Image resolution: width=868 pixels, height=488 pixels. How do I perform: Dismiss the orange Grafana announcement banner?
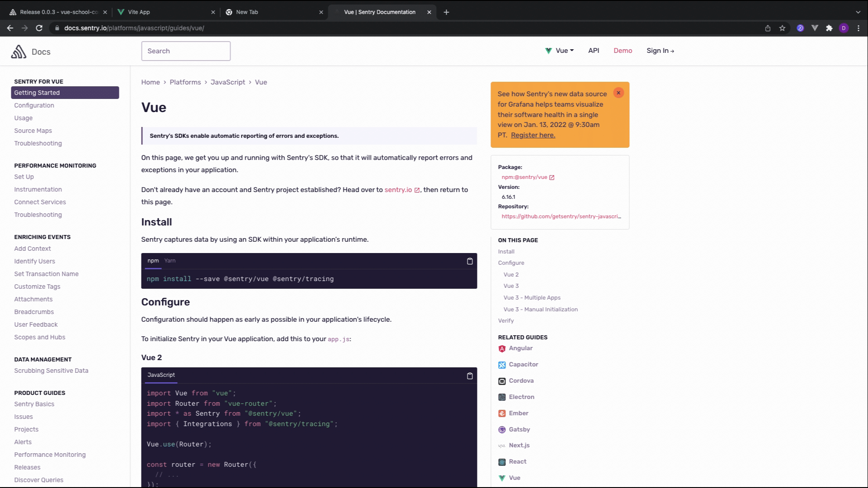[618, 93]
